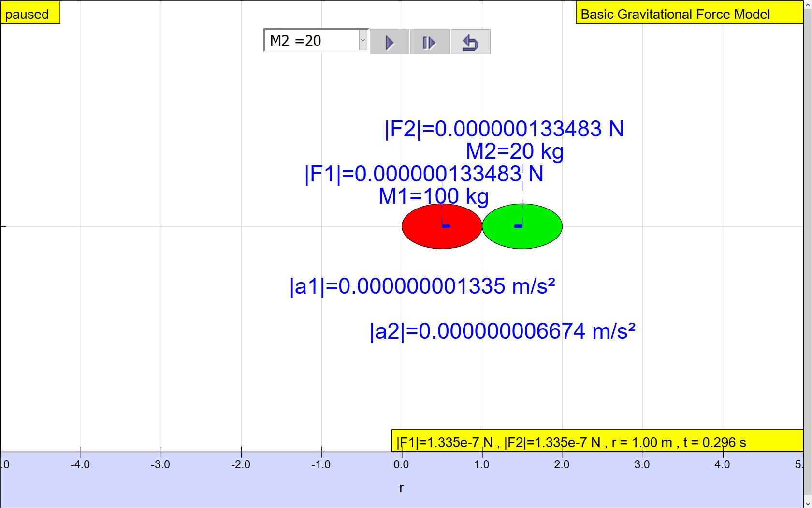Click the M1=100 kg label
Image resolution: width=812 pixels, height=508 pixels.
tap(434, 196)
